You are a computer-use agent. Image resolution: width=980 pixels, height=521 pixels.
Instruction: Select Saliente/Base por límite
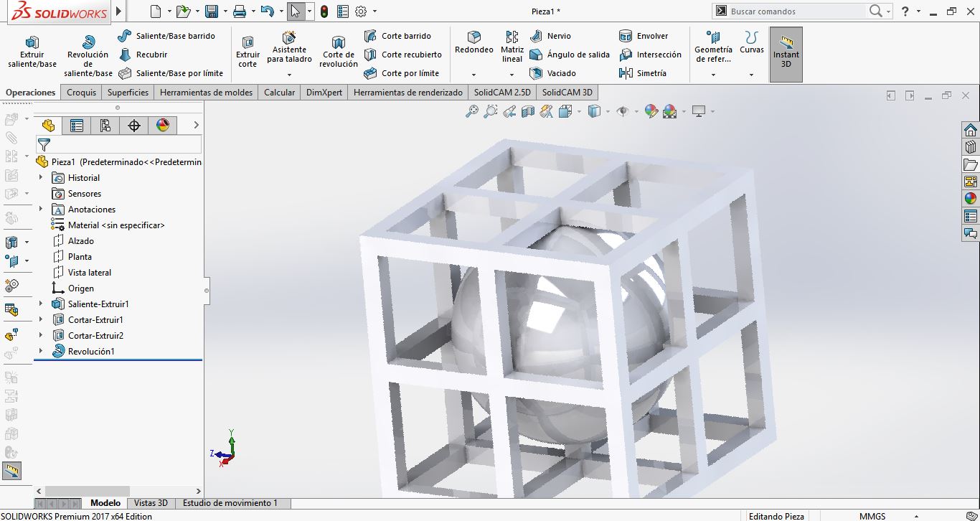click(x=171, y=73)
